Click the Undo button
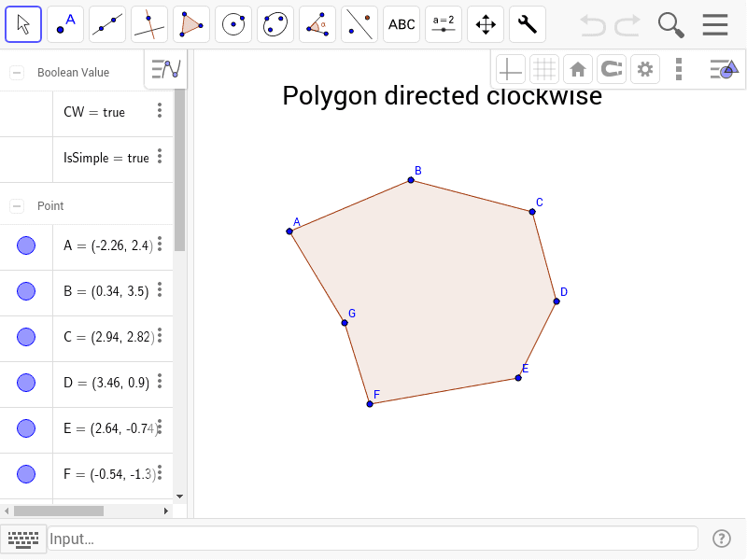This screenshot has width=747, height=560. [592, 25]
